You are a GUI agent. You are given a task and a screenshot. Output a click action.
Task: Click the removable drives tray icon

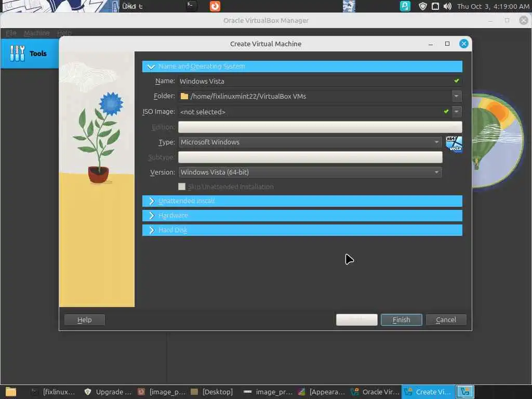click(435, 6)
